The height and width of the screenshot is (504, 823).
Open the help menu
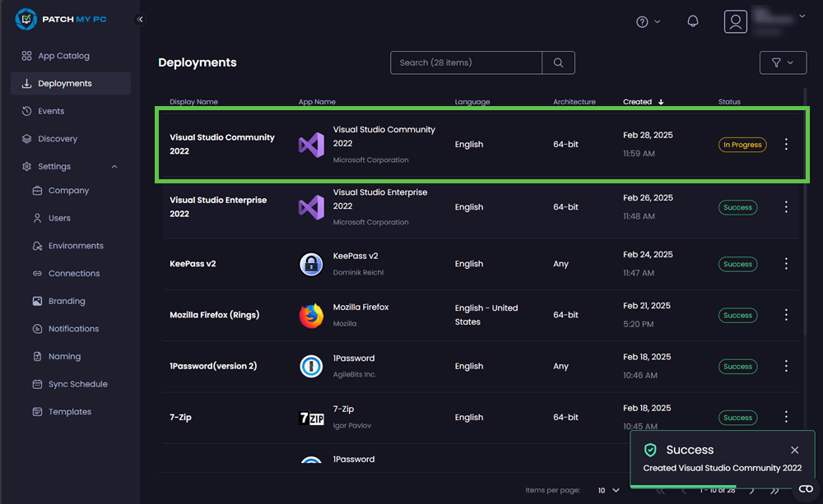(x=648, y=22)
